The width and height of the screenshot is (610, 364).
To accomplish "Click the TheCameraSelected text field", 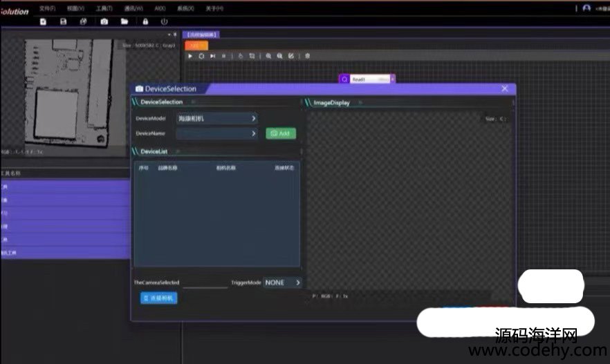I will pos(205,282).
